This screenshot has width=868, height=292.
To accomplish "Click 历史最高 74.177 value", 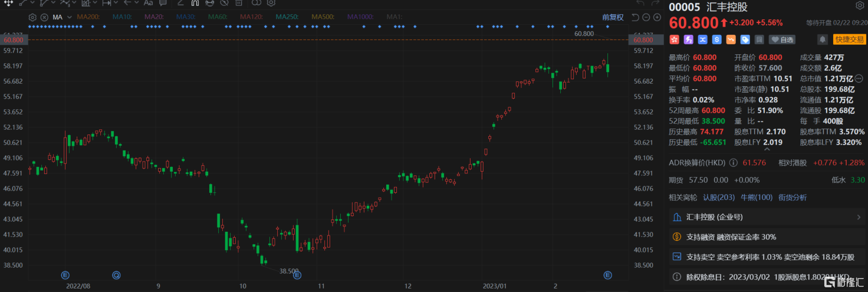I will point(711,132).
